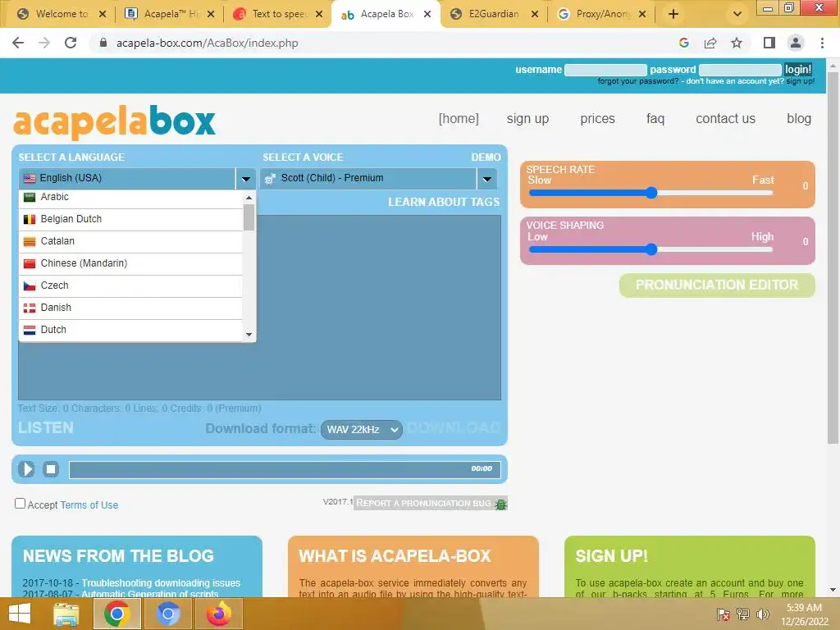Select Arabic from language list
The width and height of the screenshot is (840, 630).
coord(130,197)
